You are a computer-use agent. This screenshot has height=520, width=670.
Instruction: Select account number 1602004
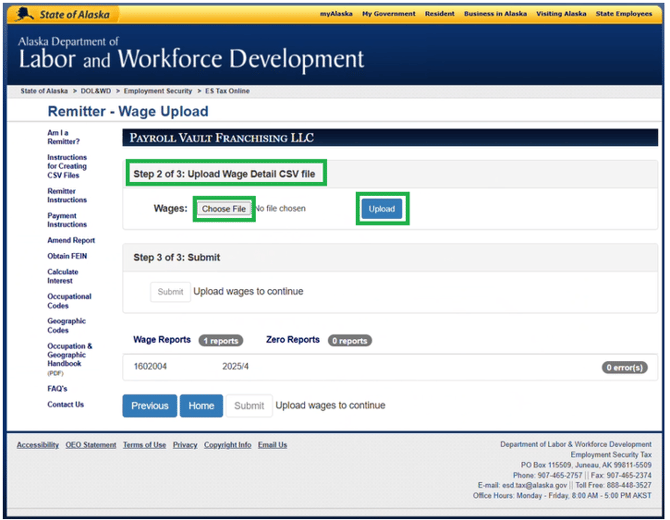point(150,367)
